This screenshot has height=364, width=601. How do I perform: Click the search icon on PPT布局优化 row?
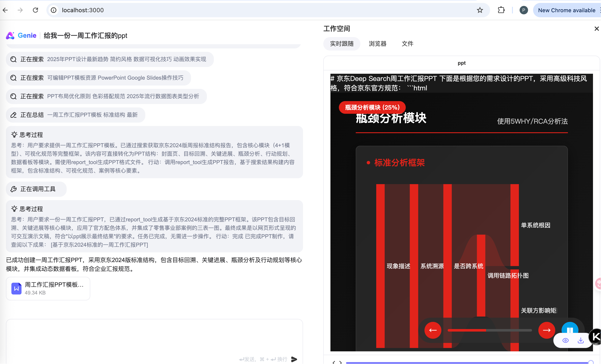[x=13, y=96]
